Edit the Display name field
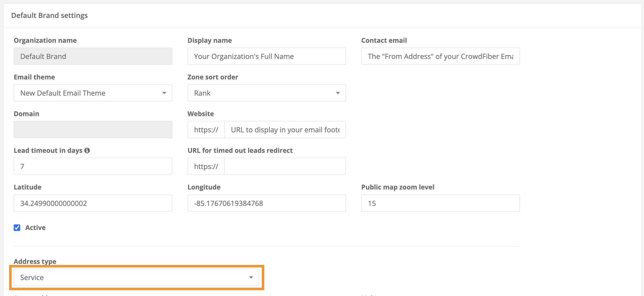The width and height of the screenshot is (644, 296). [266, 56]
